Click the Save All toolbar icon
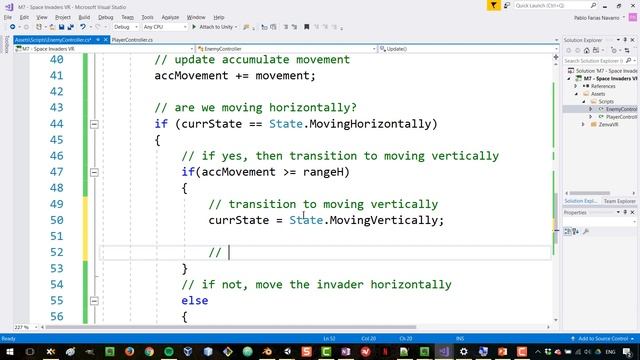640x360 pixels. click(71, 27)
